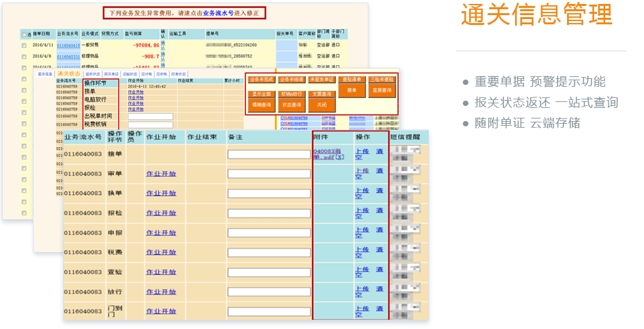Click the 状态查询 button
The width and height of the screenshot is (644, 329).
pyautogui.click(x=291, y=105)
